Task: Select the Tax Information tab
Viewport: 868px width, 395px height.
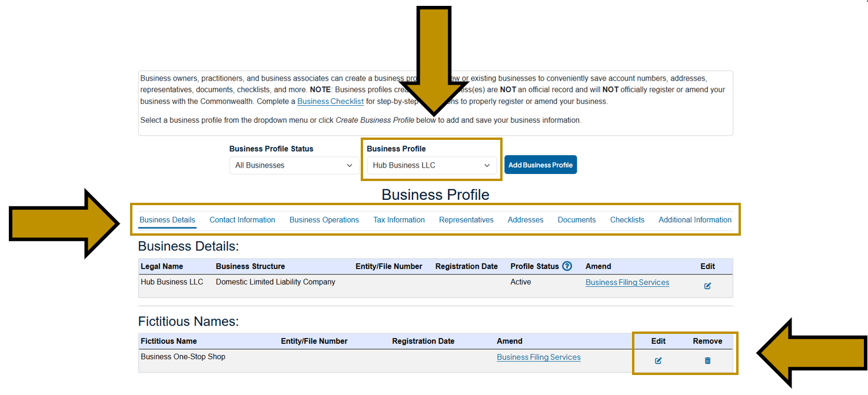Action: click(x=399, y=219)
